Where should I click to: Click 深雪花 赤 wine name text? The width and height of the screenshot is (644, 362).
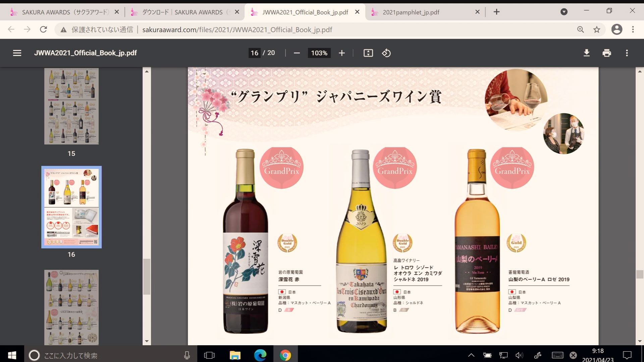(288, 279)
